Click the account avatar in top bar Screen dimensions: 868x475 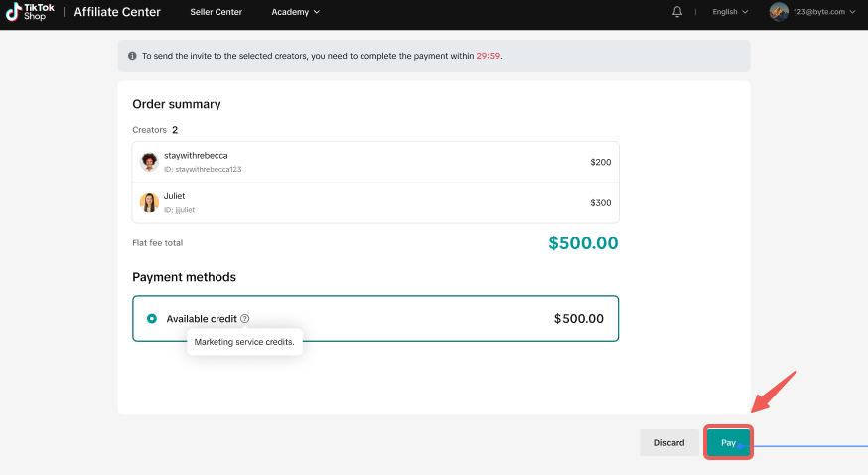[779, 12]
